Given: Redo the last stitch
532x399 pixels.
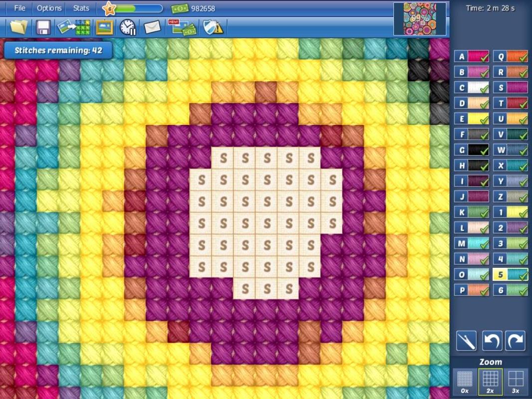Looking at the screenshot, I should point(516,341).
